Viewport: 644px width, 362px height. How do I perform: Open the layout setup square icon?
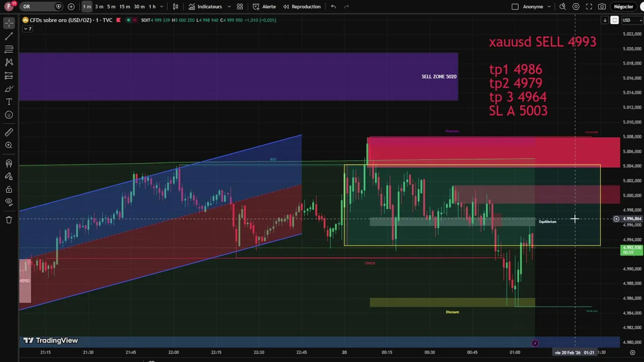tap(515, 7)
